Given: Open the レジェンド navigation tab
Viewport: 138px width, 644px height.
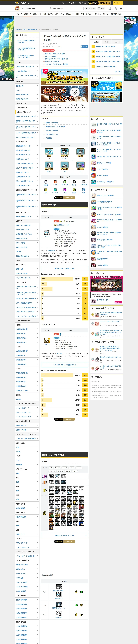Looking at the screenshot, I should pos(89,14).
